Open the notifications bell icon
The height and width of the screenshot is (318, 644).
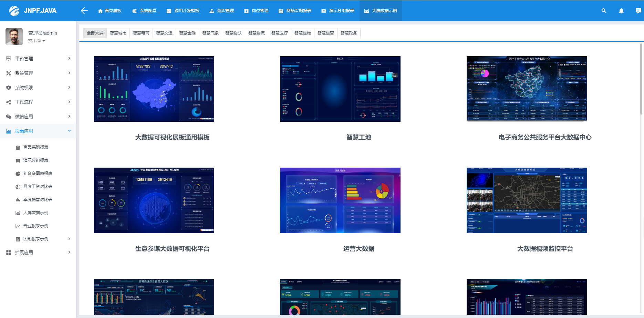[x=621, y=11]
